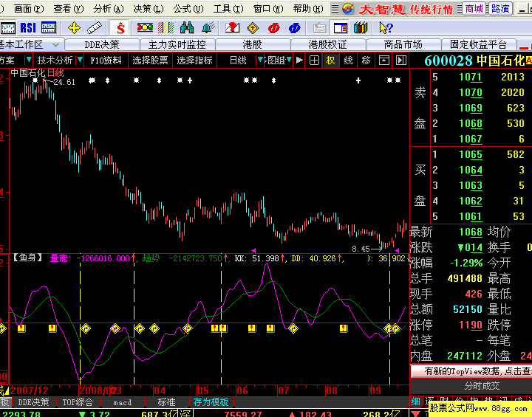
Task: Click the 有新的TopView数据 notification link
Action: point(471,371)
